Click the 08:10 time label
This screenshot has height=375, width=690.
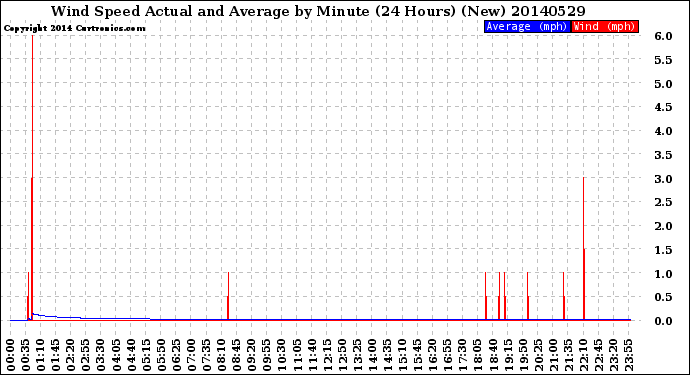221,355
